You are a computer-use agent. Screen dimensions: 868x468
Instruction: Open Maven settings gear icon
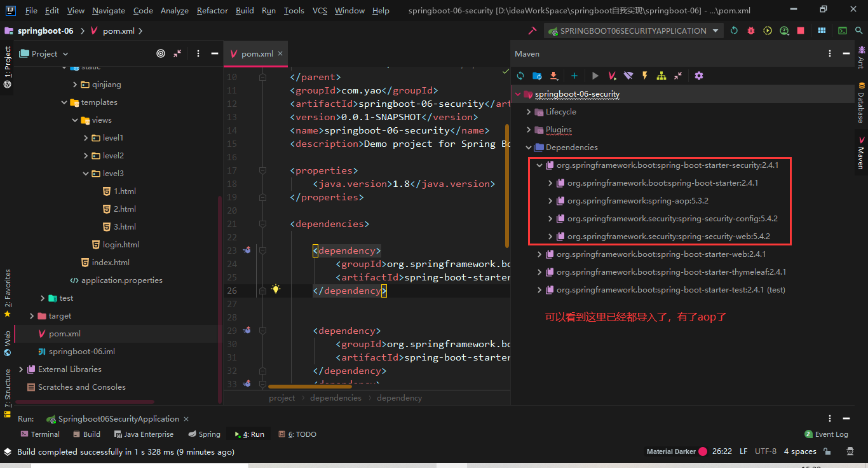click(699, 76)
